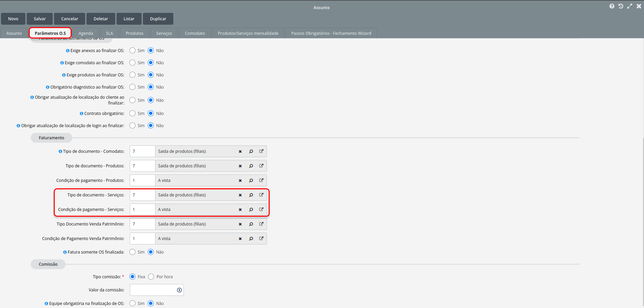Clear Tipo de documento - Serviços value
The image size is (644, 308).
(x=240, y=195)
